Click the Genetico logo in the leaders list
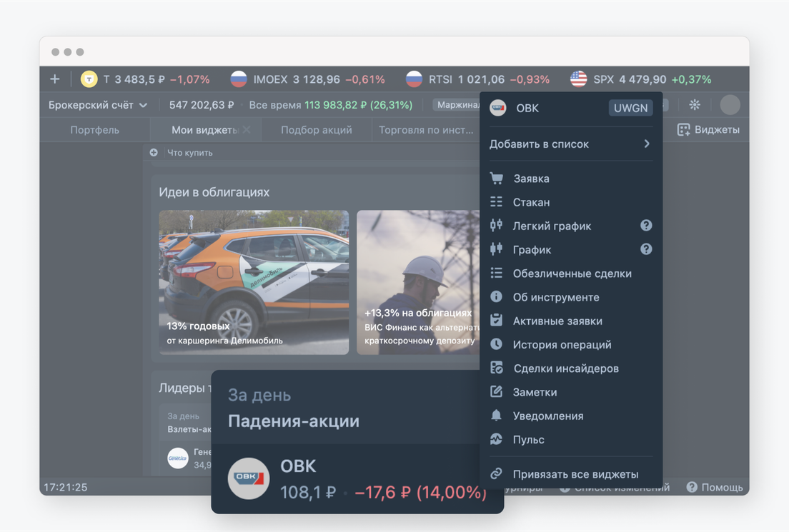789x532 pixels. (178, 458)
